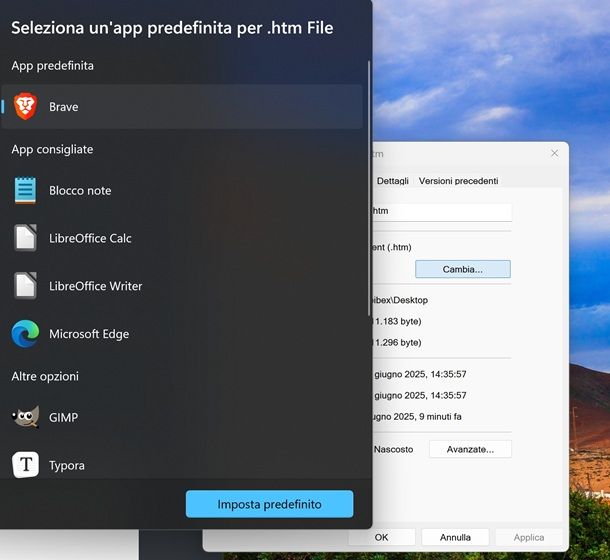Open the Avanzate... attributes dialog

click(x=469, y=449)
